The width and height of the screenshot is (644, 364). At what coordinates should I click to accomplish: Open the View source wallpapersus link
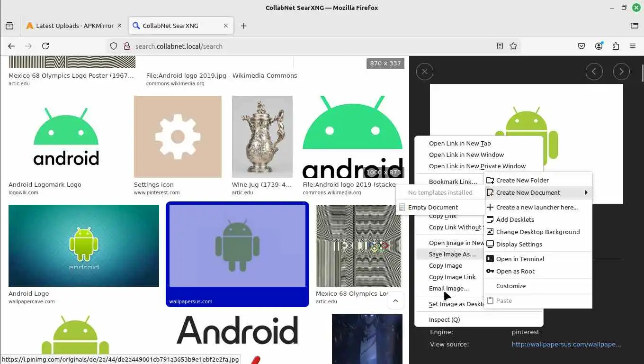coord(566,344)
